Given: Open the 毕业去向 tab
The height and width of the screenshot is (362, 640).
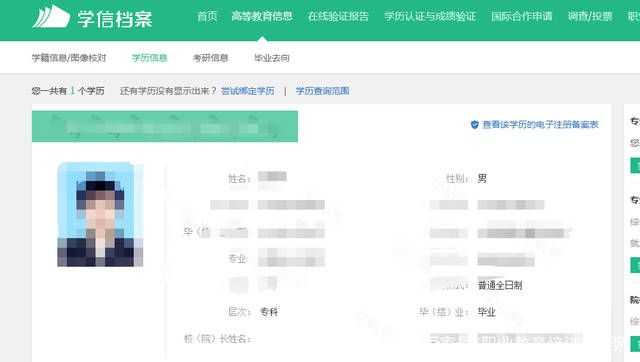Looking at the screenshot, I should coord(272,58).
